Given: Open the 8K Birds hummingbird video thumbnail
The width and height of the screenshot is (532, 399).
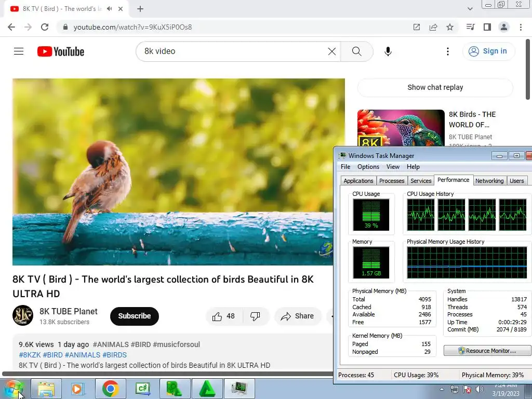Looking at the screenshot, I should click(401, 128).
